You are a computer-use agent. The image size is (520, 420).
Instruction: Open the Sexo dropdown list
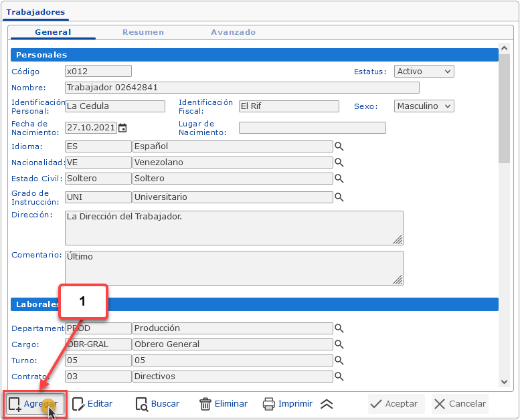pos(424,106)
